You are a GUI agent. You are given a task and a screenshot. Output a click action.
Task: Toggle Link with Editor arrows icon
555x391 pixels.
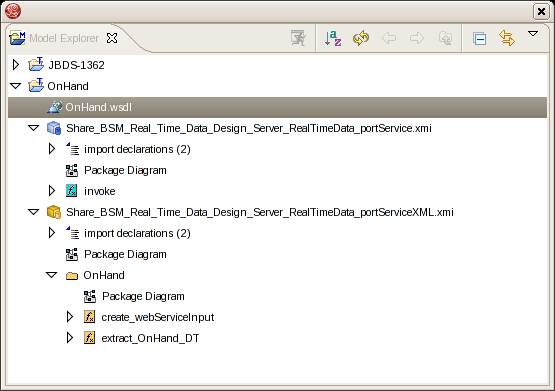[x=507, y=38]
